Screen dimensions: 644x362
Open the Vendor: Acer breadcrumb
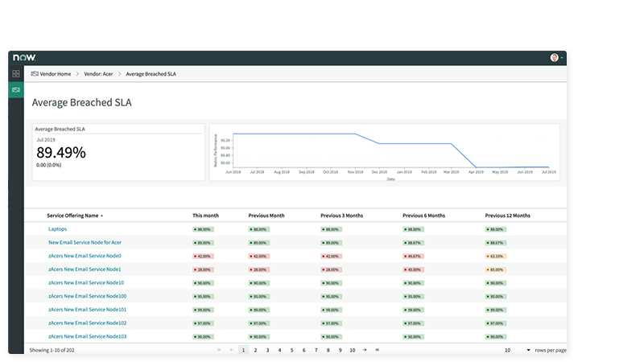(x=100, y=74)
